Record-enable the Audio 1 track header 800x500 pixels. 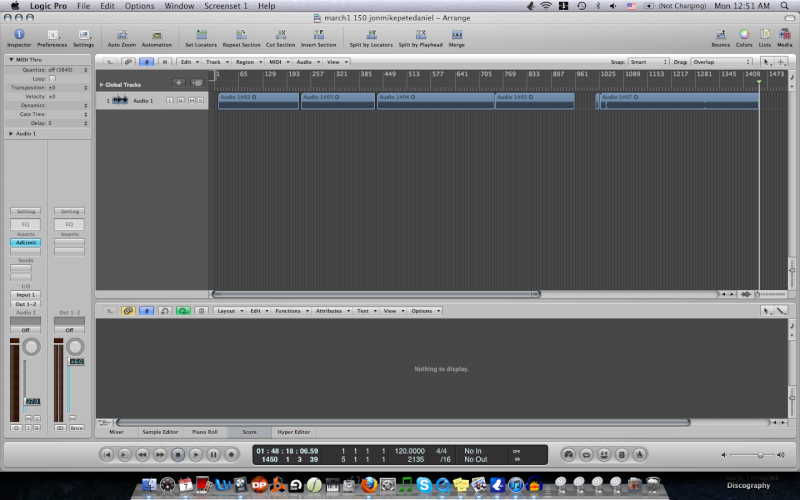[181, 101]
